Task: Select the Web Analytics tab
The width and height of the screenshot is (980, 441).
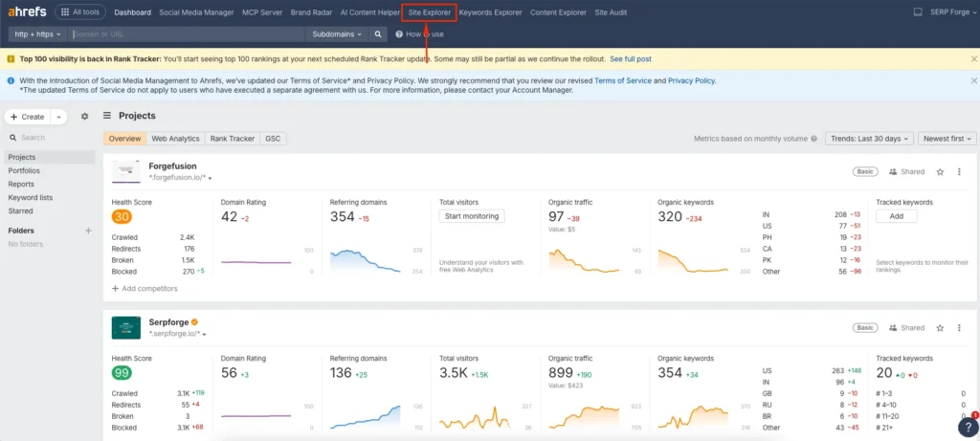Action: (x=175, y=139)
